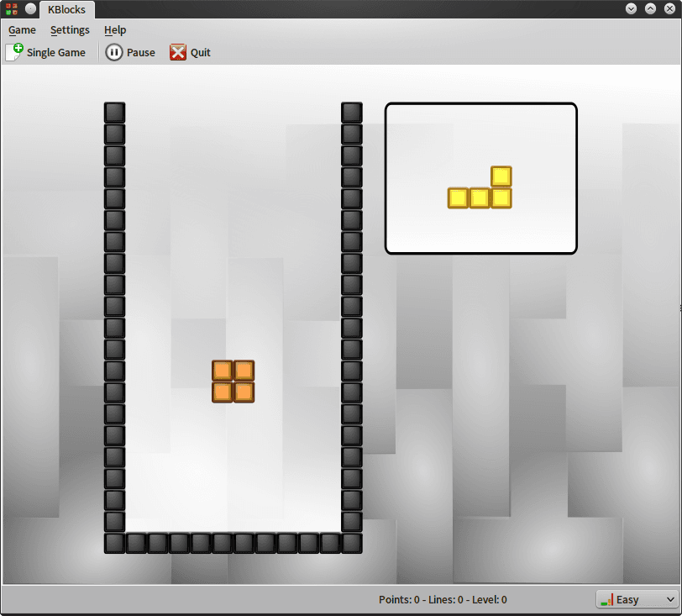Viewport: 682px width, 616px height.
Task: Quit the game with red X button
Action: [190, 52]
